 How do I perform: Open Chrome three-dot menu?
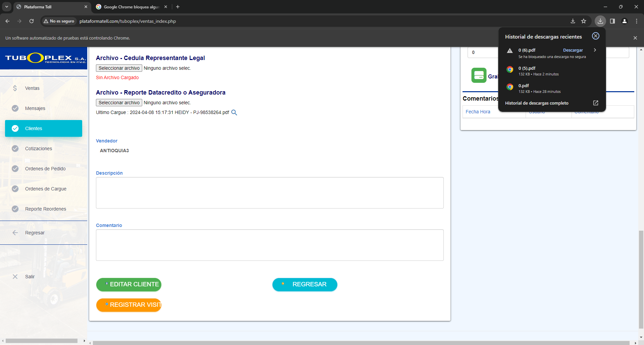[x=636, y=21]
